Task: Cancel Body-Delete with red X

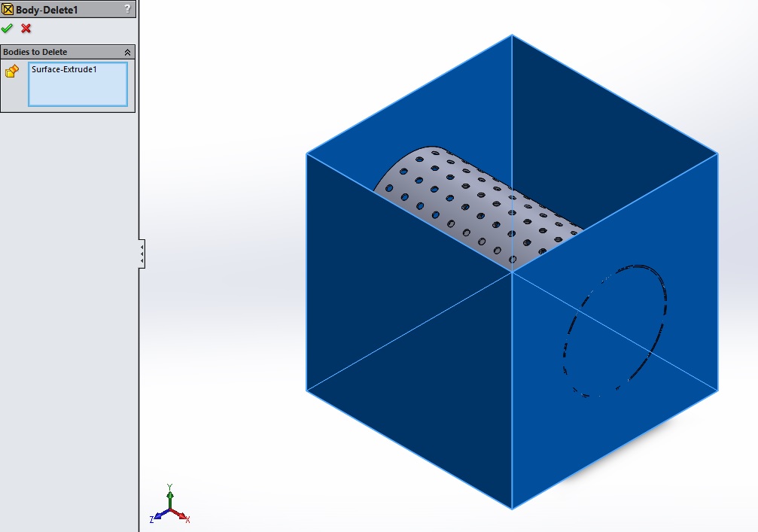Action: (x=26, y=28)
